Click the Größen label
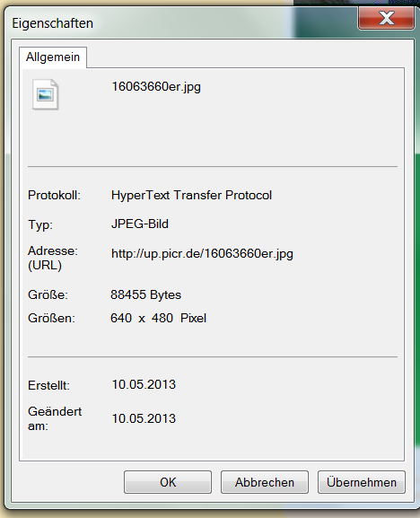420x518 pixels. click(51, 318)
